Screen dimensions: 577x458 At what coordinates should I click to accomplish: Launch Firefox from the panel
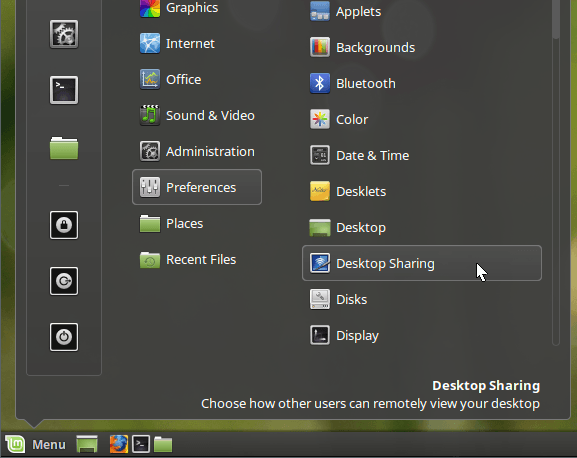tap(119, 444)
